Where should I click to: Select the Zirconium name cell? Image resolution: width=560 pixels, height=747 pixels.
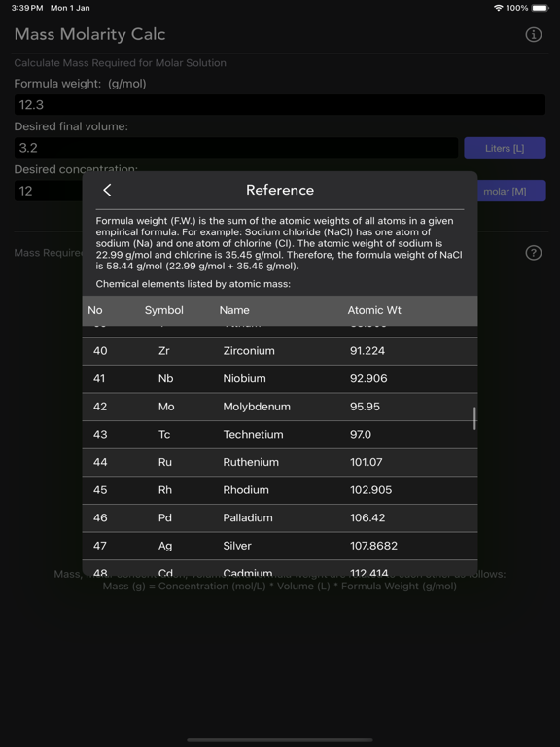(x=249, y=350)
